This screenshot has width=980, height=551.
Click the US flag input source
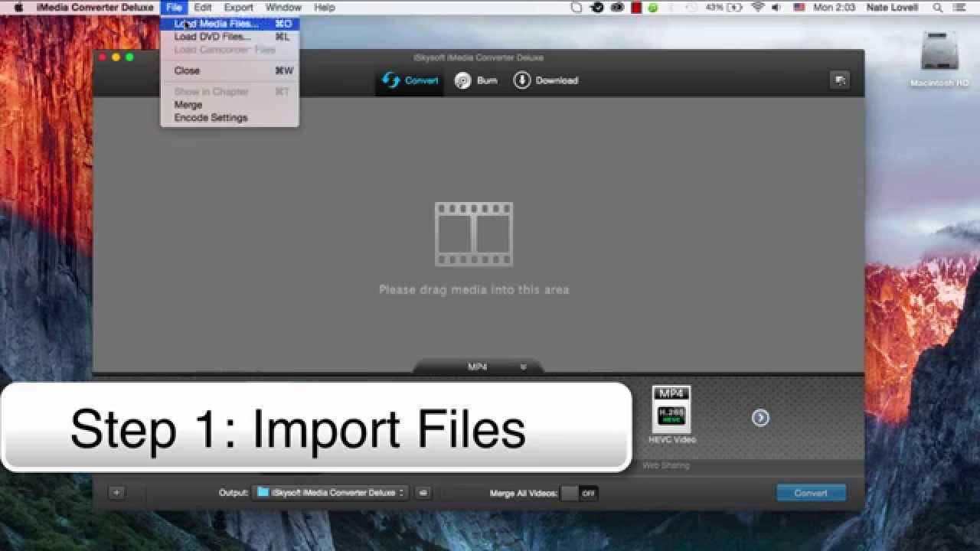click(799, 7)
